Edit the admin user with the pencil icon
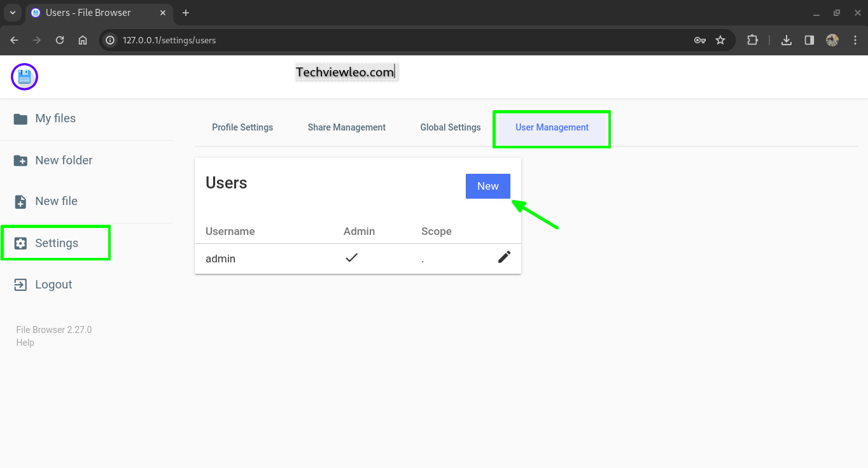 click(x=504, y=257)
